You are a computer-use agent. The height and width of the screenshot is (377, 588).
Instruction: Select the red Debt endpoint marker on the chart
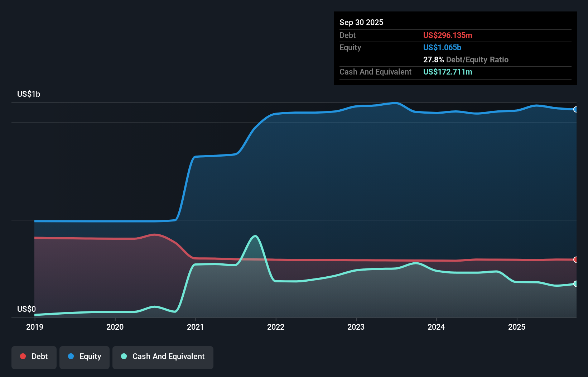click(x=575, y=260)
